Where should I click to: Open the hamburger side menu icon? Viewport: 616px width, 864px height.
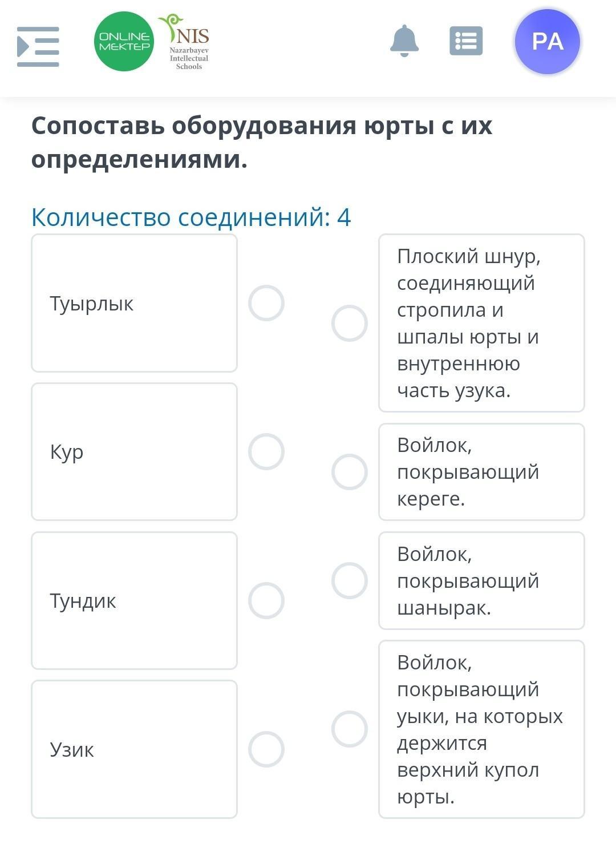pyautogui.click(x=38, y=47)
